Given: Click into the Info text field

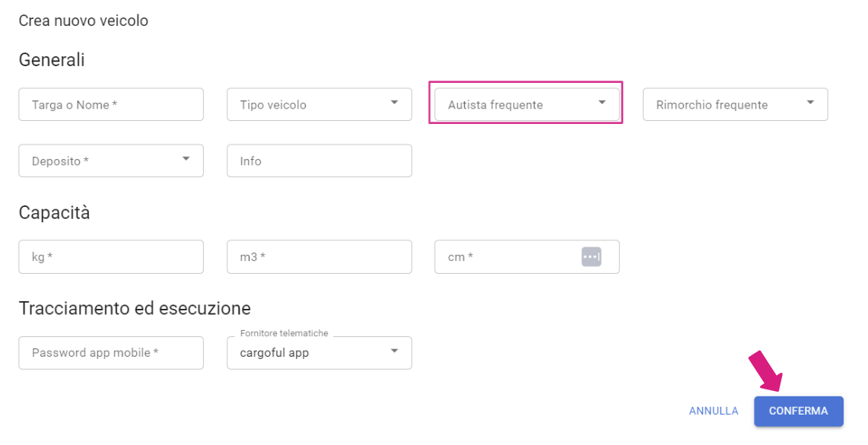Looking at the screenshot, I should pos(320,161).
